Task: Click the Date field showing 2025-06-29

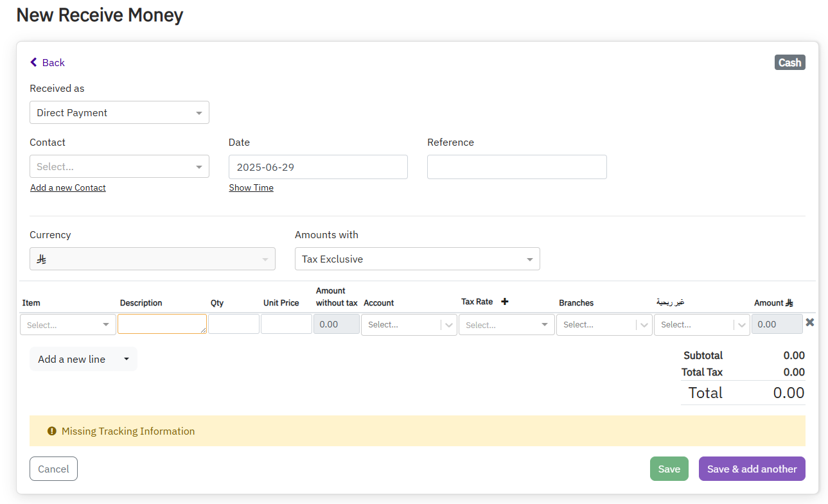Action: [x=318, y=167]
